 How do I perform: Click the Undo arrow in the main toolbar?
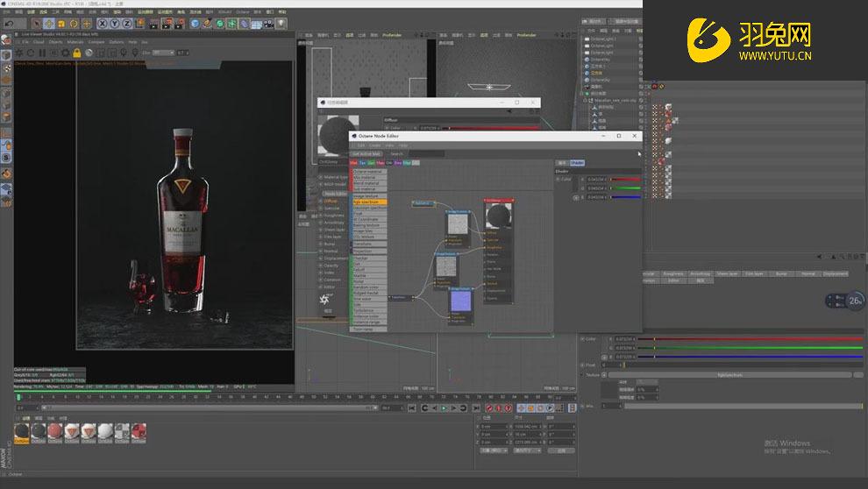[9, 24]
